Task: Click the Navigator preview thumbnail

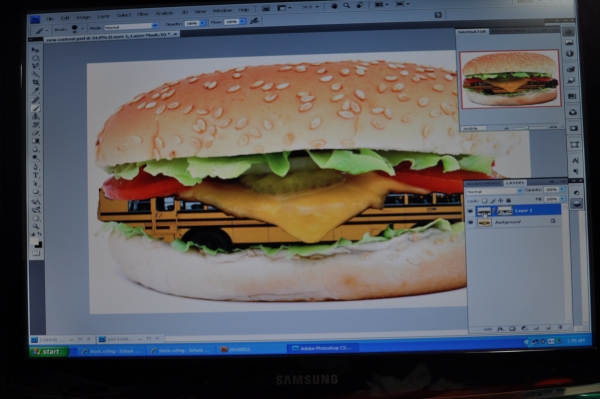Action: [x=510, y=79]
